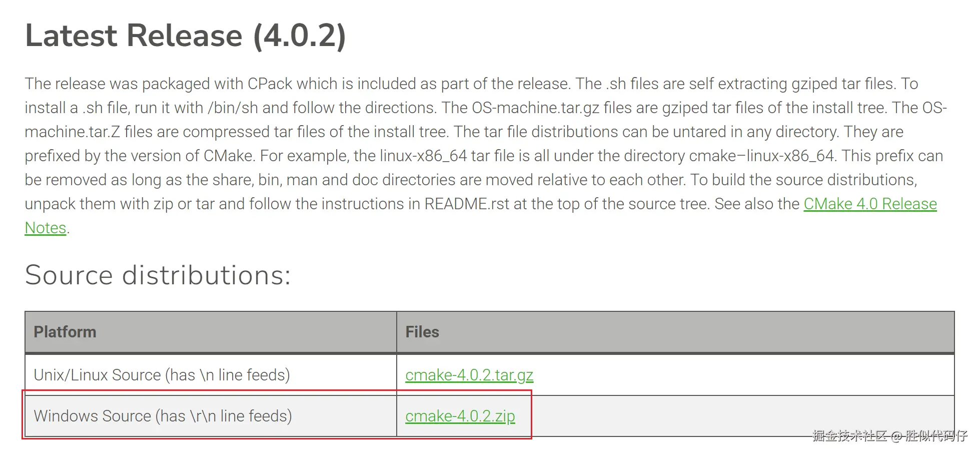This screenshot has width=980, height=455.
Task: Click the word 'CPack' in the paragraph
Action: 270,84
